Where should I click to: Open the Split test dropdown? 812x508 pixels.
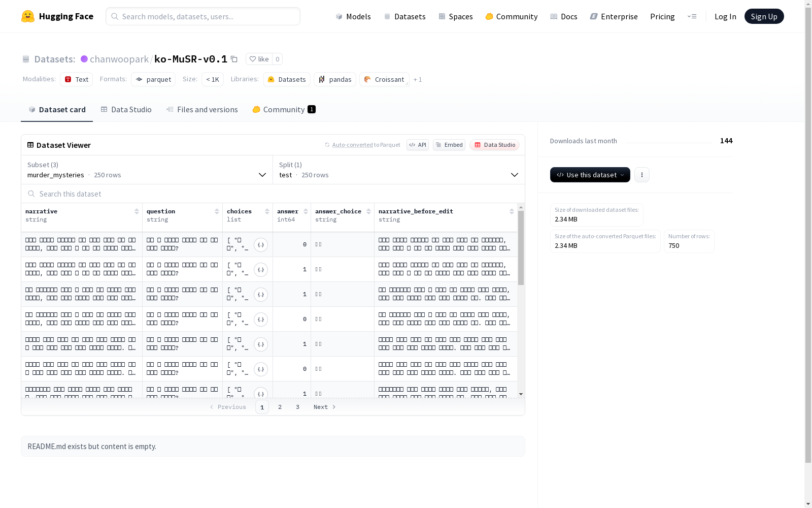399,170
